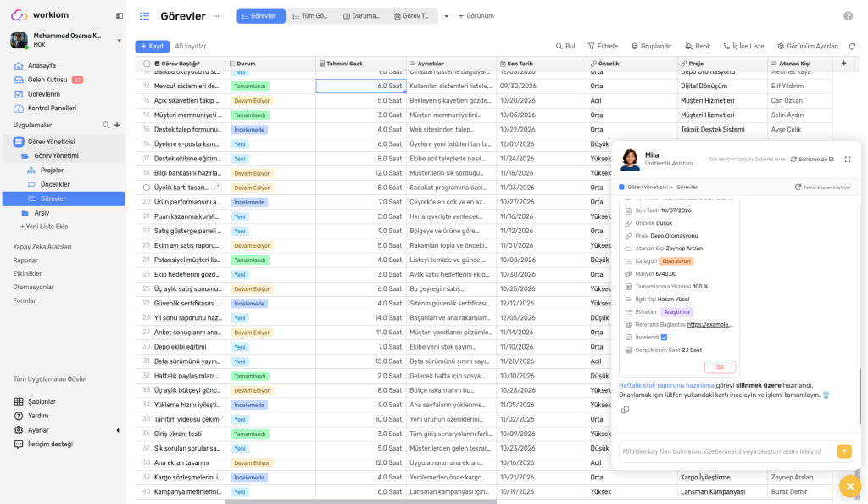Uncheck the İncelendi checkbox in Mila card
868x504 pixels.
pos(664,338)
